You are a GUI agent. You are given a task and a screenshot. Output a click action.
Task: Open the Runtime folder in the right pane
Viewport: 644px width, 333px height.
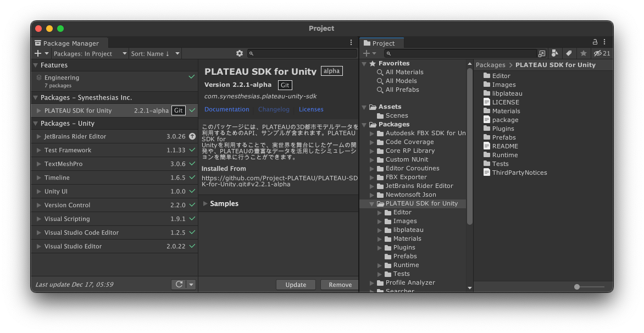500,155
